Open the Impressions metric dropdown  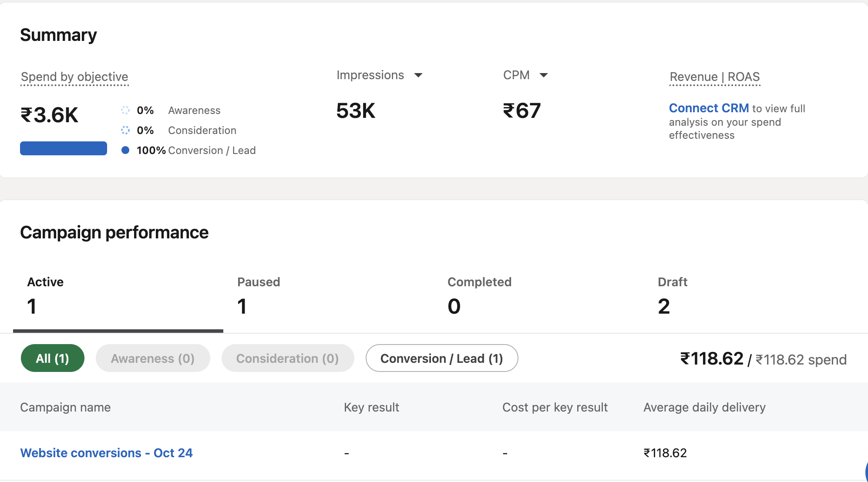tap(379, 75)
